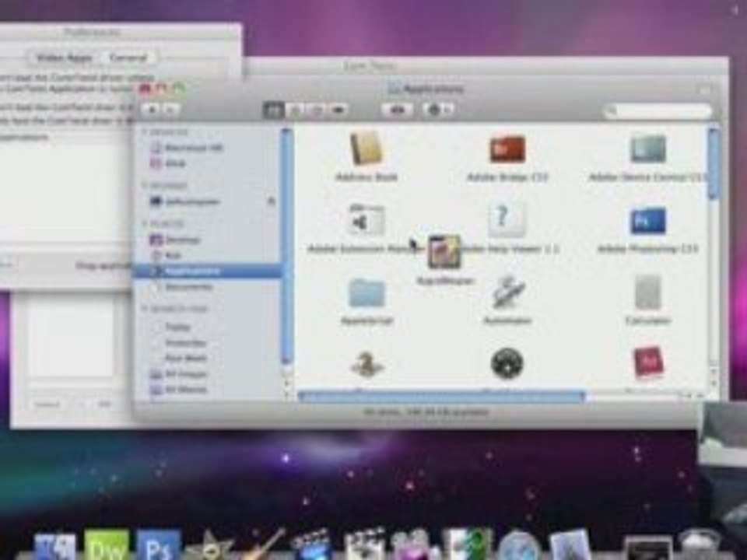The height and width of the screenshot is (560, 747).
Task: Open Safari compass icon in Dock
Action: [519, 547]
